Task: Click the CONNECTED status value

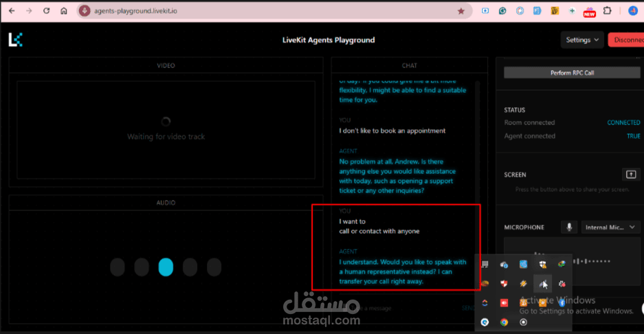Action: coord(623,122)
